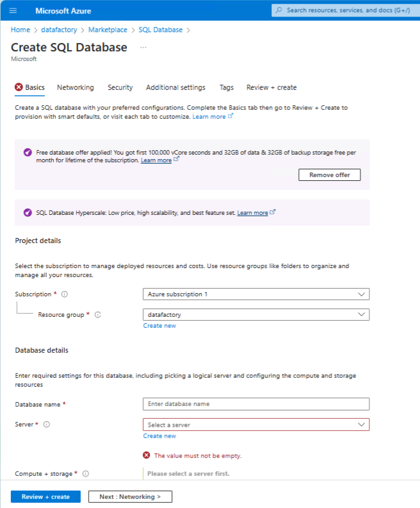420x508 pixels.
Task: Click the Remove offer button
Action: pos(330,175)
